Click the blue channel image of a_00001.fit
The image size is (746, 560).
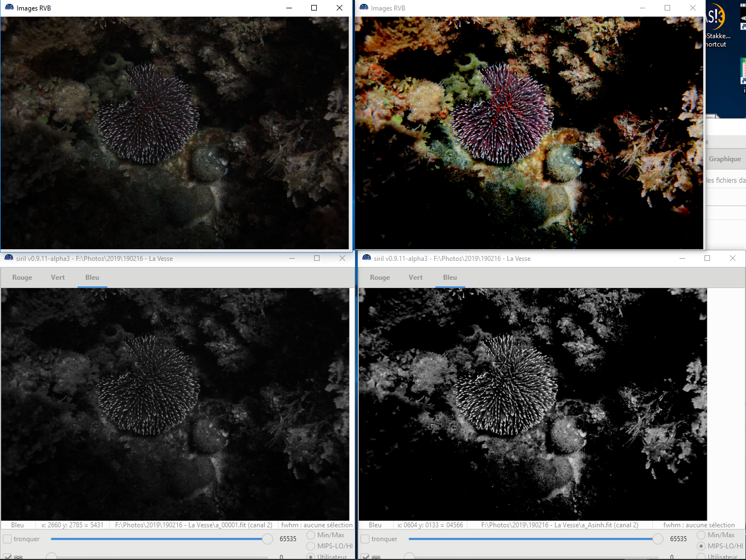175,404
